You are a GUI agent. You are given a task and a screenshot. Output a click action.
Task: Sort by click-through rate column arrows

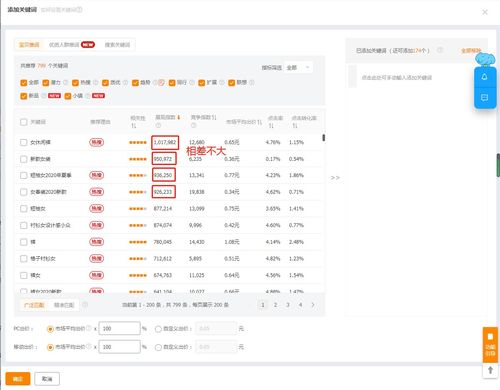(x=271, y=125)
